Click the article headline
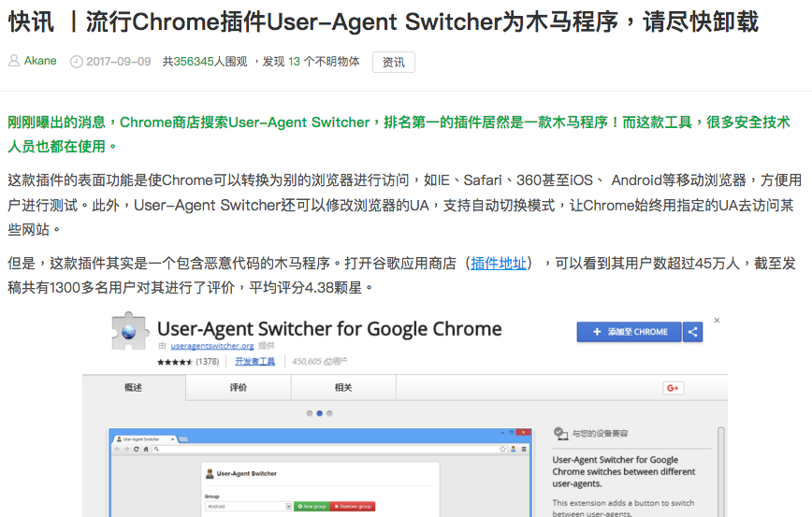This screenshot has height=517, width=812. coord(384,22)
